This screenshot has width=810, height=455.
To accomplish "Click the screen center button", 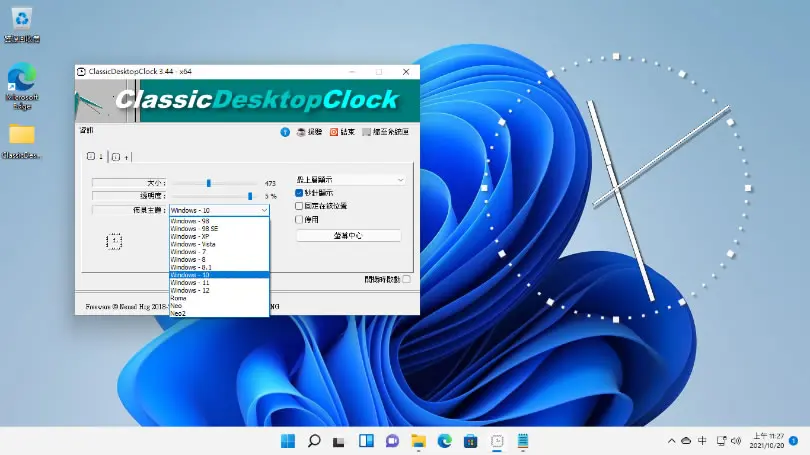I will click(x=348, y=236).
